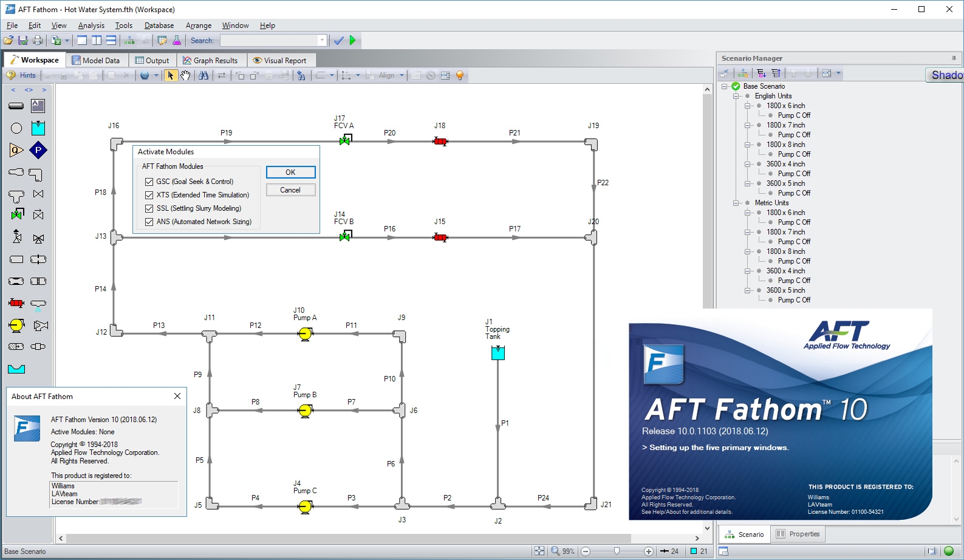Activate the pan hand tool
The height and width of the screenshot is (560, 964).
(x=185, y=75)
